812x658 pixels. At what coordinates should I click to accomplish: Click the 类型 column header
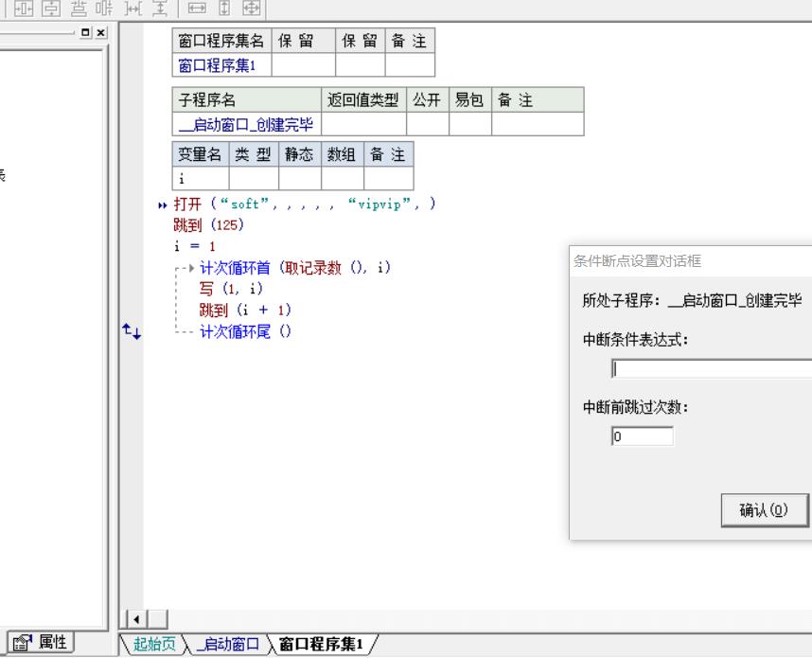254,154
